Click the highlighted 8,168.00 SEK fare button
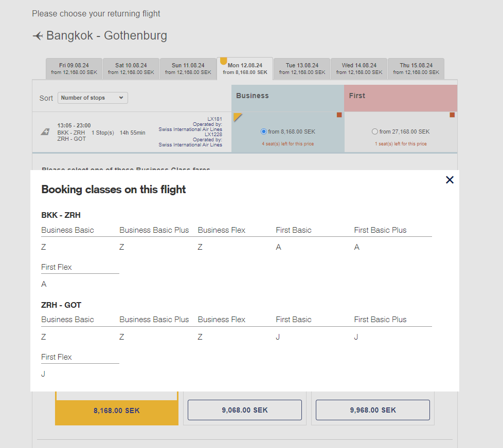 click(117, 410)
